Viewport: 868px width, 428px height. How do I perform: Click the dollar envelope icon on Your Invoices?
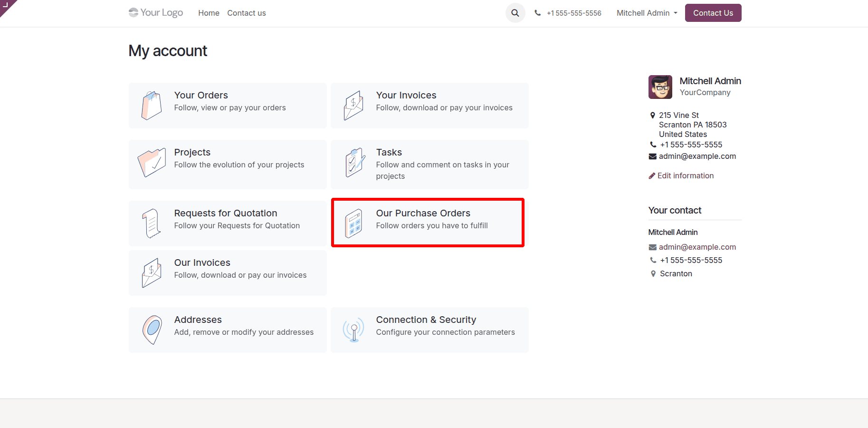pyautogui.click(x=353, y=105)
